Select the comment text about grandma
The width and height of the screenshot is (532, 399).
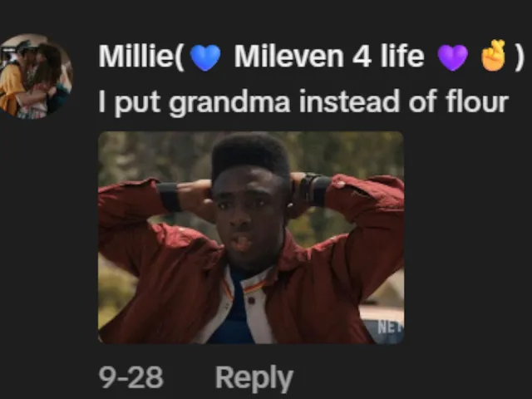(303, 101)
